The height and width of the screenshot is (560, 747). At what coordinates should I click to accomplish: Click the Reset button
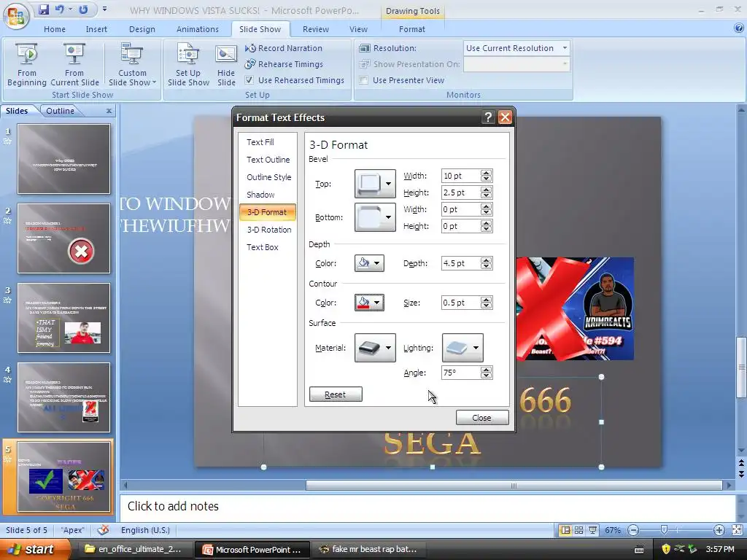[x=336, y=394]
